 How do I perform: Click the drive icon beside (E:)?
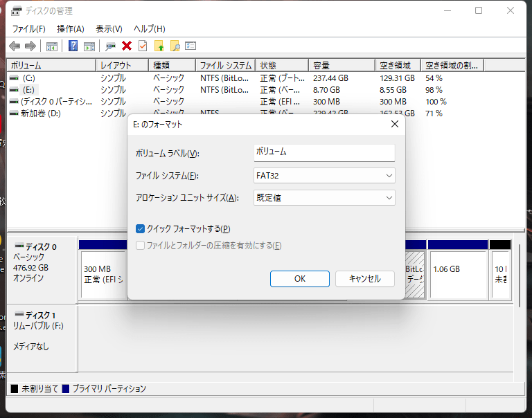pyautogui.click(x=14, y=90)
